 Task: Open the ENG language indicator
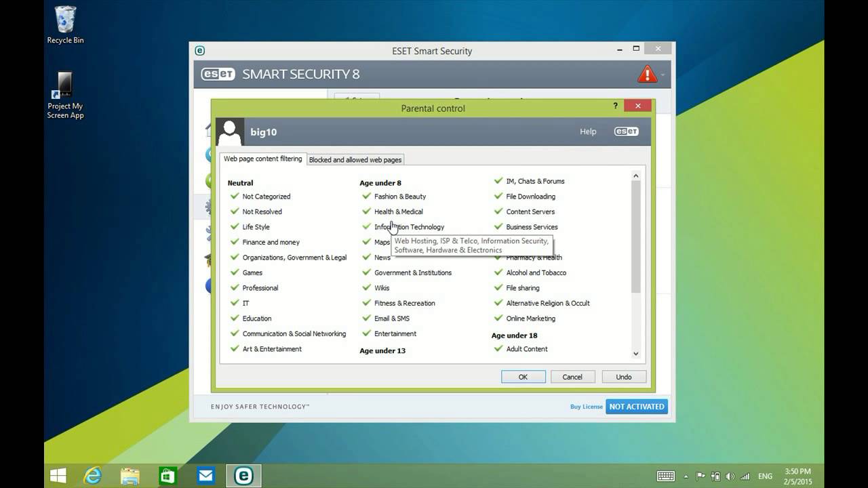(765, 476)
